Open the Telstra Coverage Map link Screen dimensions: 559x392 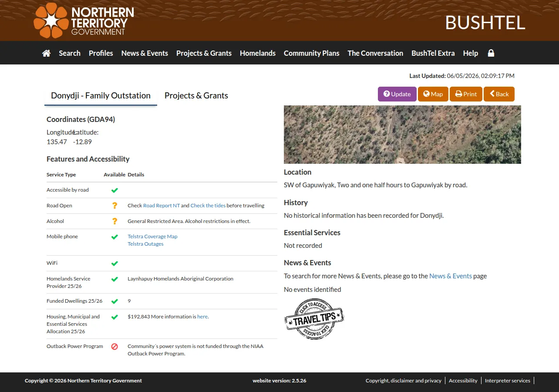coord(152,237)
